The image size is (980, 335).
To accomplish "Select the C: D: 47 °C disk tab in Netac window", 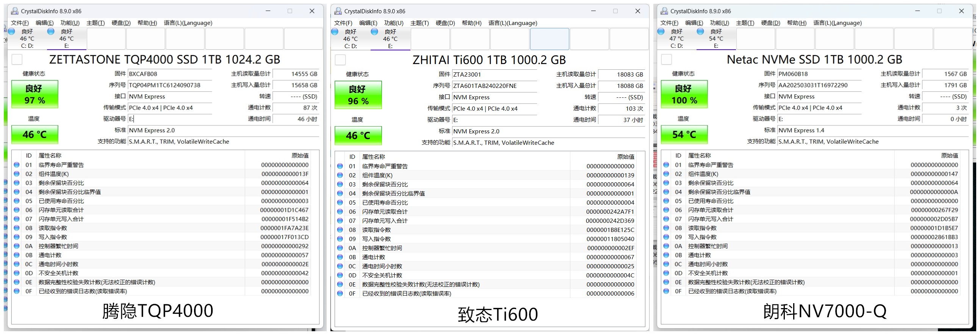I will (x=676, y=38).
